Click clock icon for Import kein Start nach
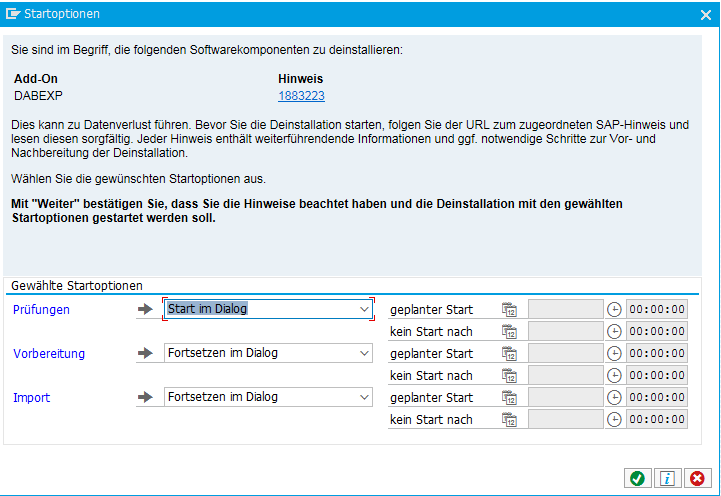This screenshot has width=721, height=496. (614, 420)
